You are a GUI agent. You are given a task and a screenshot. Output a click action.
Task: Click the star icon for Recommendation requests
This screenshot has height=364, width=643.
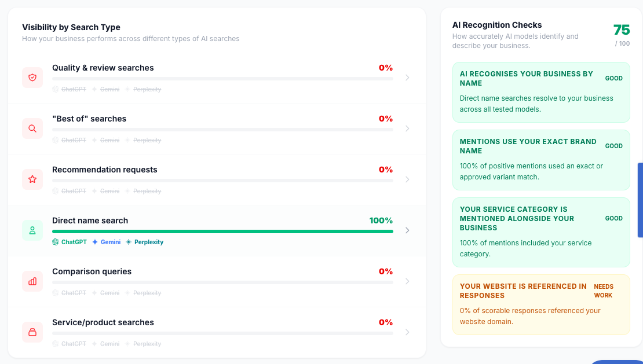pyautogui.click(x=32, y=179)
